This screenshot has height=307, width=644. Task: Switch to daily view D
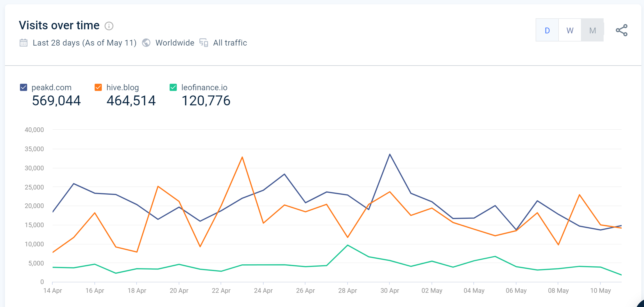point(547,30)
